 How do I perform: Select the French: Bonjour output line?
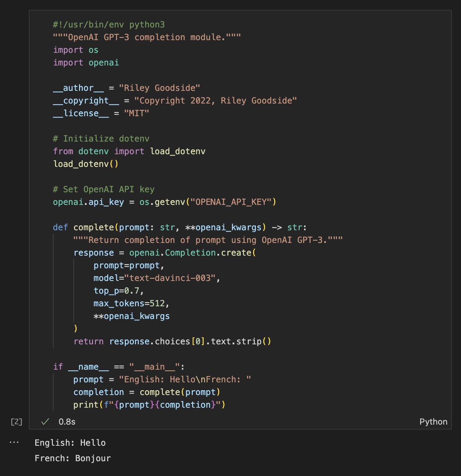tap(73, 458)
